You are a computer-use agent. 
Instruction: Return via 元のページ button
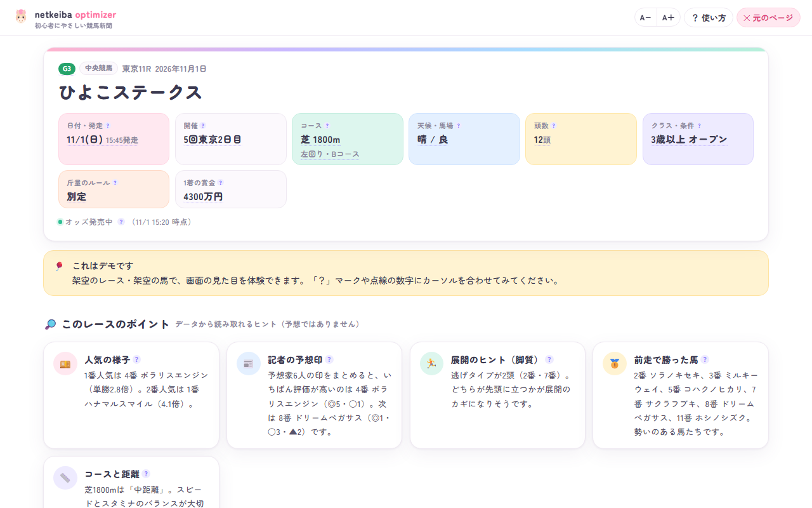tap(768, 18)
